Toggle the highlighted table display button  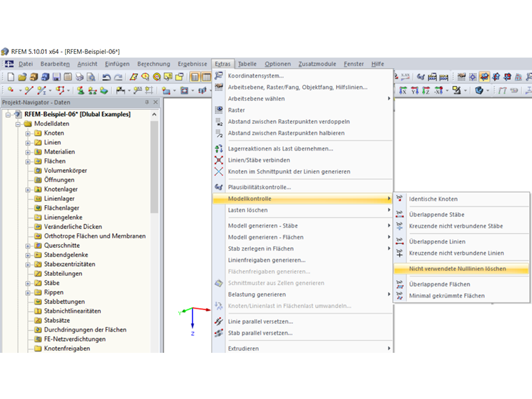click(195, 77)
